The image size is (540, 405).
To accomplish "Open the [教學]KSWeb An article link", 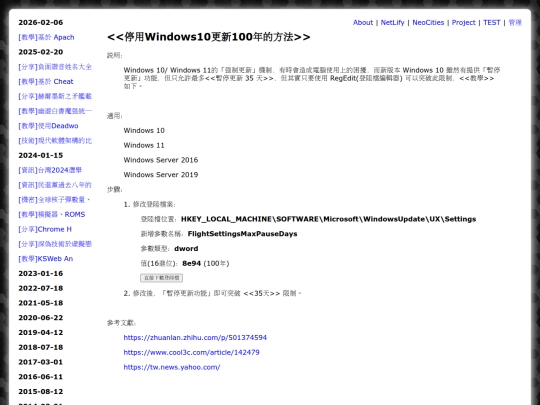I will (45, 259).
